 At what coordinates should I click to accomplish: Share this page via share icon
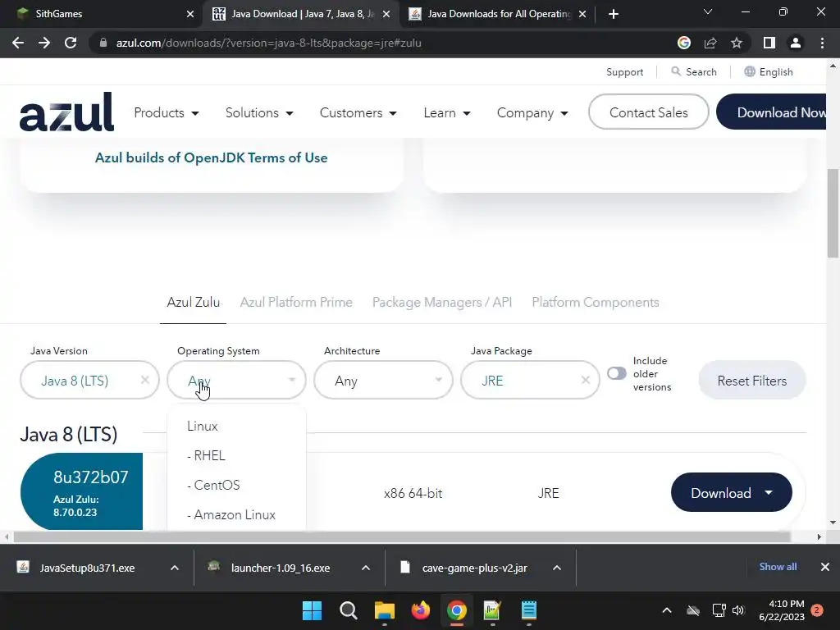(x=710, y=43)
